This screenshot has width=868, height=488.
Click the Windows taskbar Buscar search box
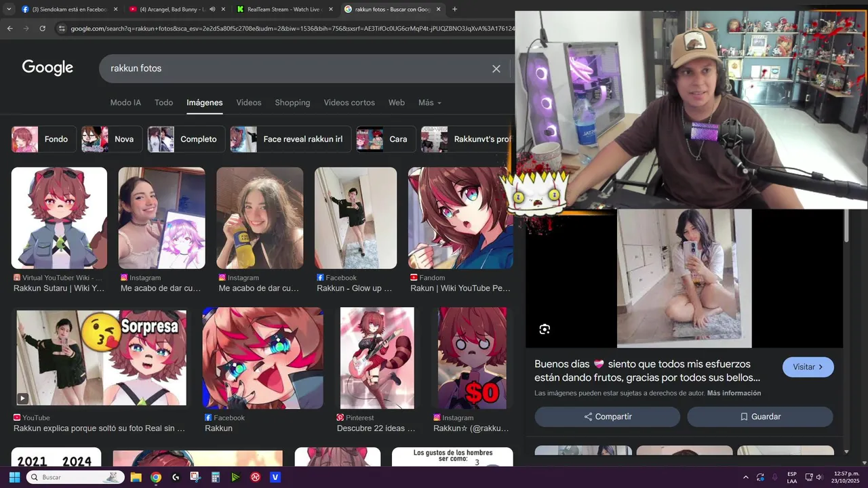pos(76,477)
